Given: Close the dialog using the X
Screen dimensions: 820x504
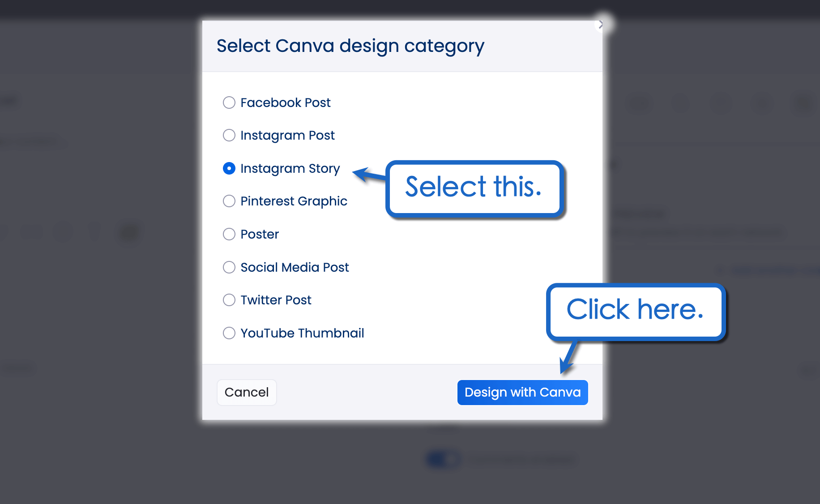Looking at the screenshot, I should pos(600,26).
